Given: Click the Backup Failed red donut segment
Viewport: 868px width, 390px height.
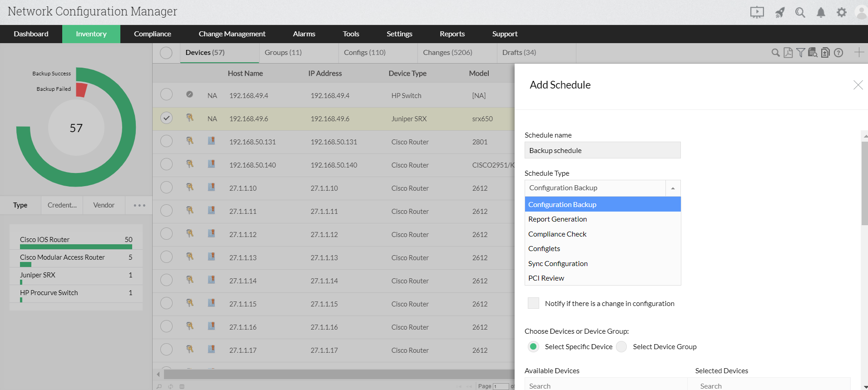Looking at the screenshot, I should tap(81, 90).
